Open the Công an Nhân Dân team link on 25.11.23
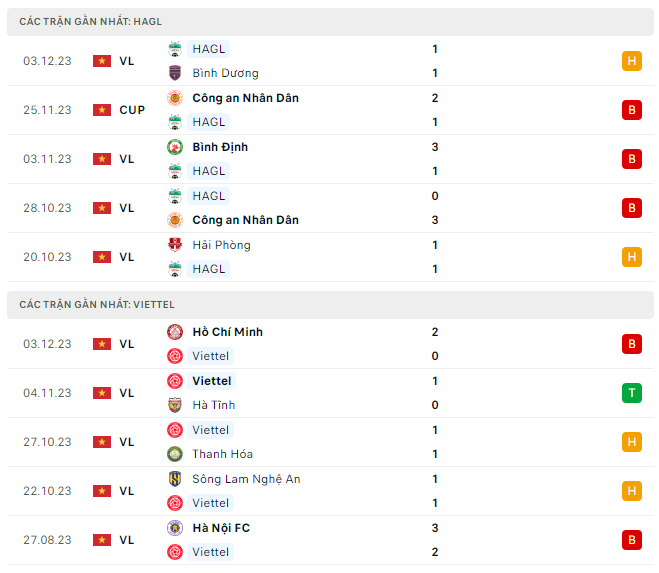Image resolution: width=659 pixels, height=573 pixels. 245,98
